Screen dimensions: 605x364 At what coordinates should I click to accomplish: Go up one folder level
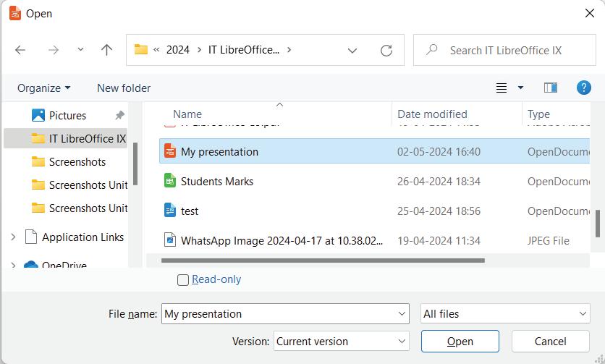(x=107, y=50)
